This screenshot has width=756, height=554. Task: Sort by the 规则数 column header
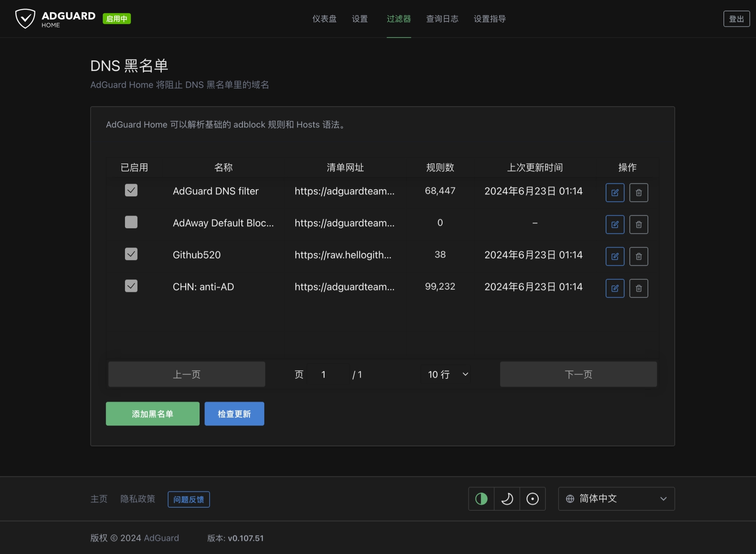pyautogui.click(x=440, y=168)
